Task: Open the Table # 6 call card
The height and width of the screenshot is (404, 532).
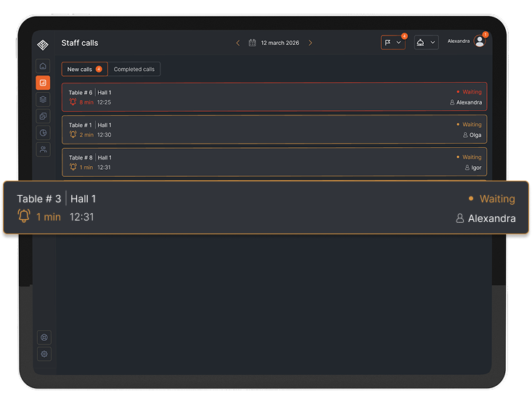Action: coord(274,97)
